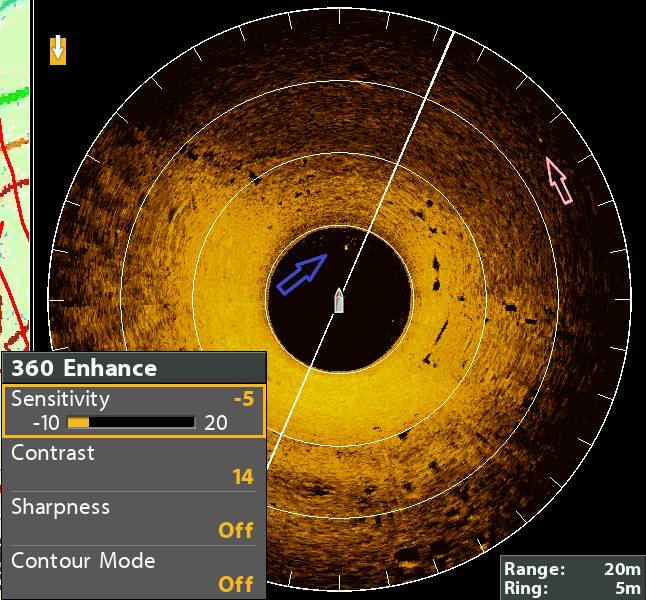Click the slider minimum label -10

46,423
